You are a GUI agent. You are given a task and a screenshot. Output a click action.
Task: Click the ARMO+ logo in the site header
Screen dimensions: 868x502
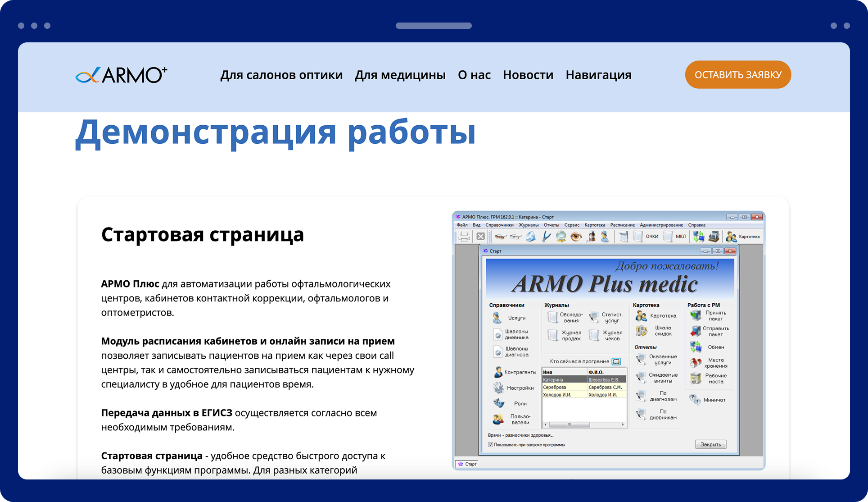[x=122, y=75]
